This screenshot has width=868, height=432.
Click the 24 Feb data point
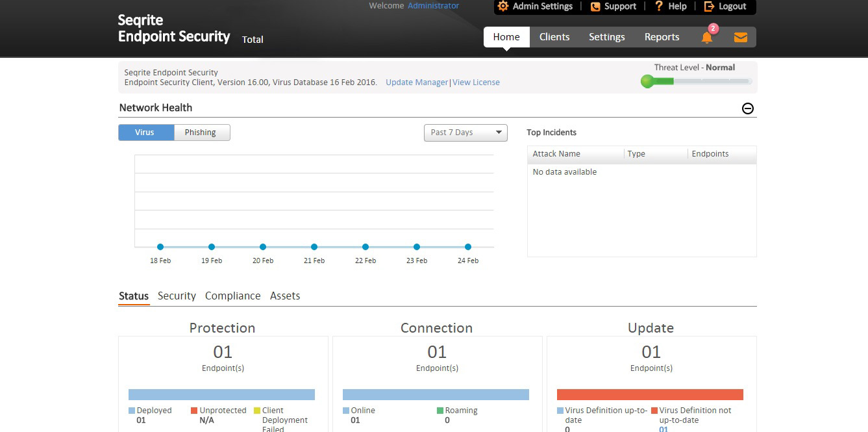click(468, 247)
